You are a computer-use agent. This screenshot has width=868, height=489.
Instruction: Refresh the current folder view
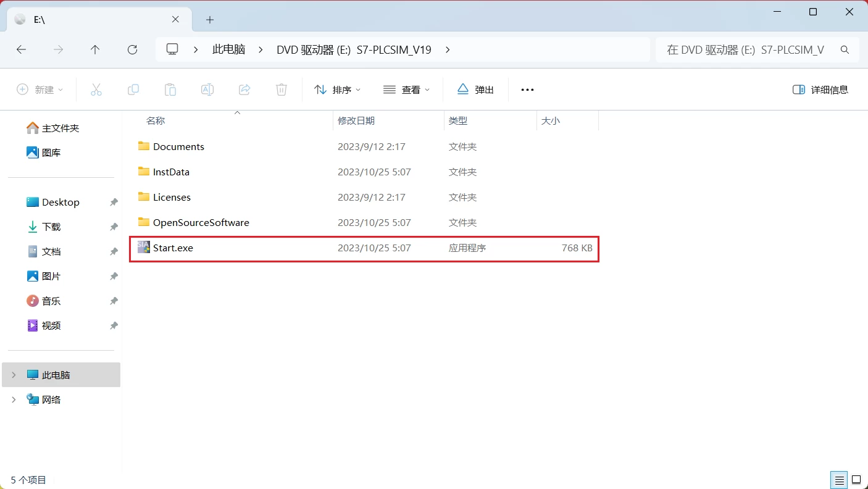point(132,49)
